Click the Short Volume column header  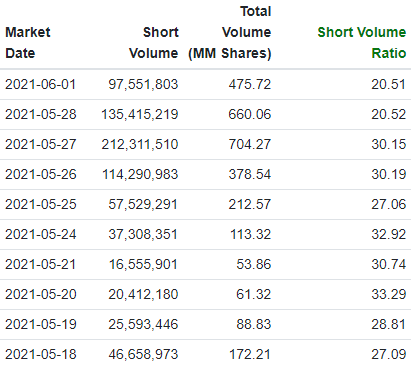pos(154,43)
